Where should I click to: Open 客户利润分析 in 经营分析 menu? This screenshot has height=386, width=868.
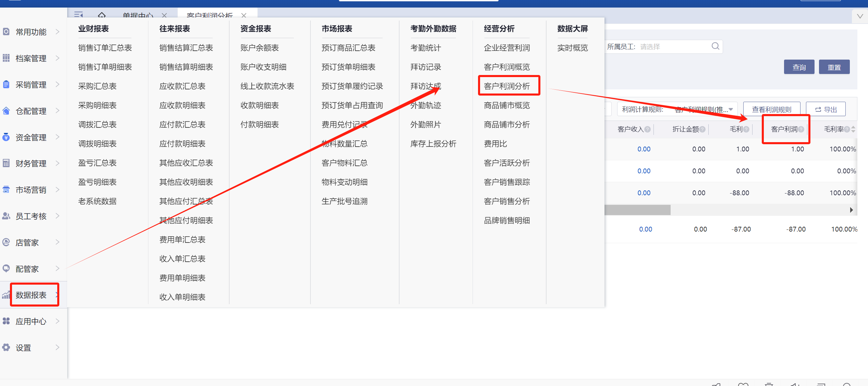click(507, 86)
